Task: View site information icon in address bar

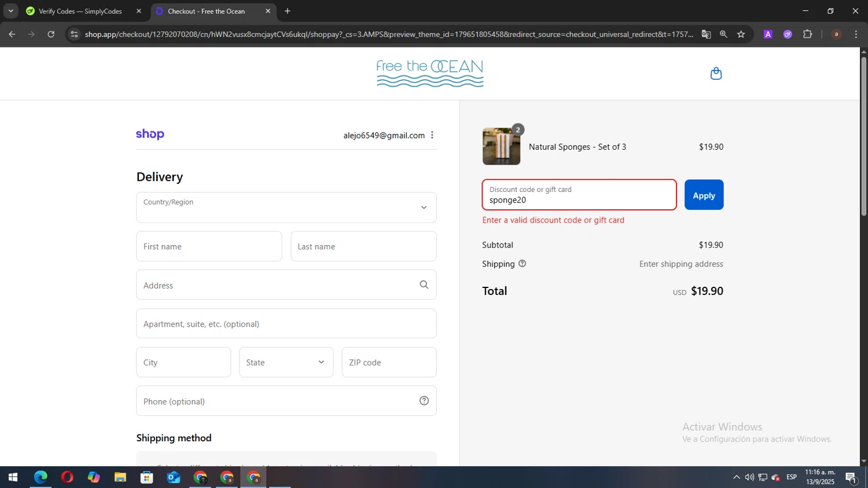Action: 73,34
